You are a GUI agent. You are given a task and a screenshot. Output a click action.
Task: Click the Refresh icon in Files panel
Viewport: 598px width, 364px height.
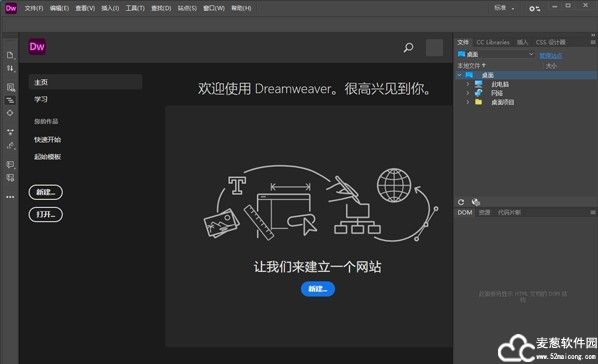pyautogui.click(x=461, y=202)
